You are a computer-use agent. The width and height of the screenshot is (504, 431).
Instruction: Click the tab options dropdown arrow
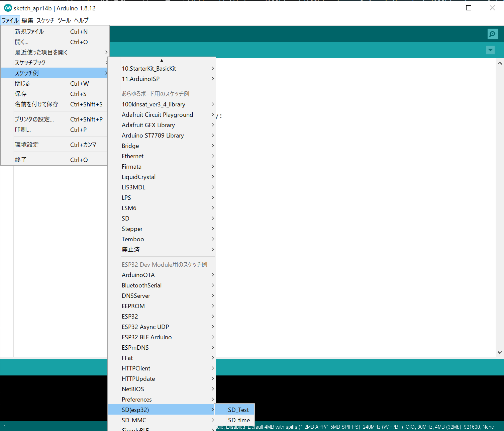[490, 50]
